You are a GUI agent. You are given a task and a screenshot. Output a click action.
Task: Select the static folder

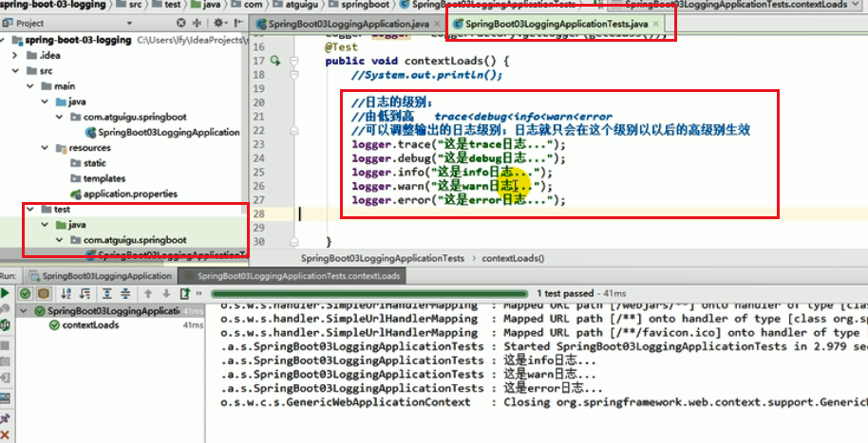[x=88, y=163]
